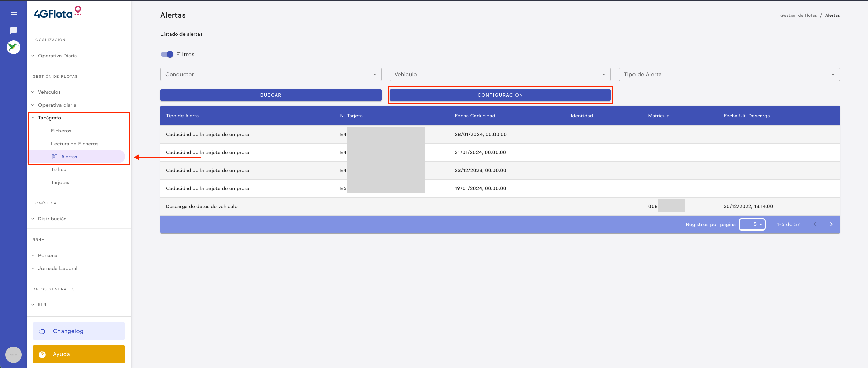868x368 pixels.
Task: Open Lectura de Ficheros menu item
Action: [x=74, y=144]
